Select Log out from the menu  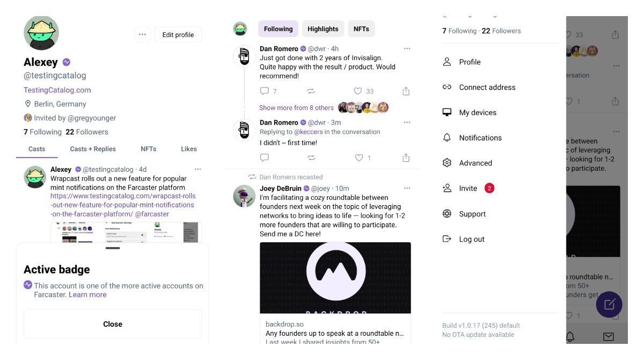(x=471, y=239)
